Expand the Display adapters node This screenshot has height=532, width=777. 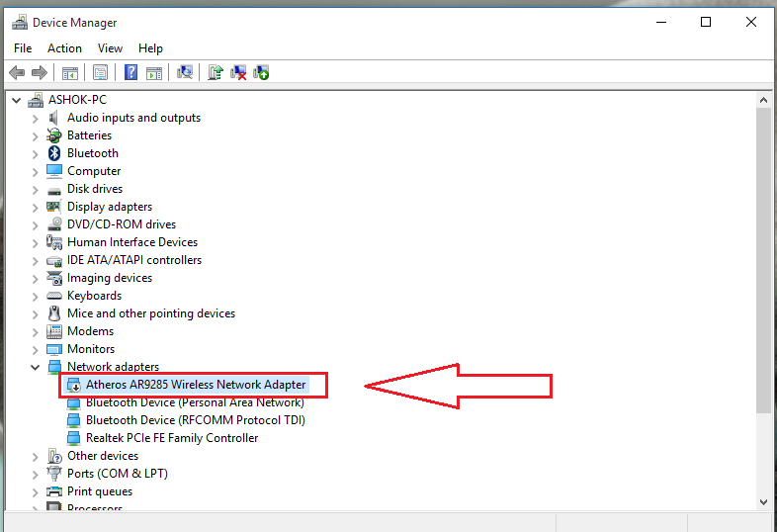tap(36, 207)
